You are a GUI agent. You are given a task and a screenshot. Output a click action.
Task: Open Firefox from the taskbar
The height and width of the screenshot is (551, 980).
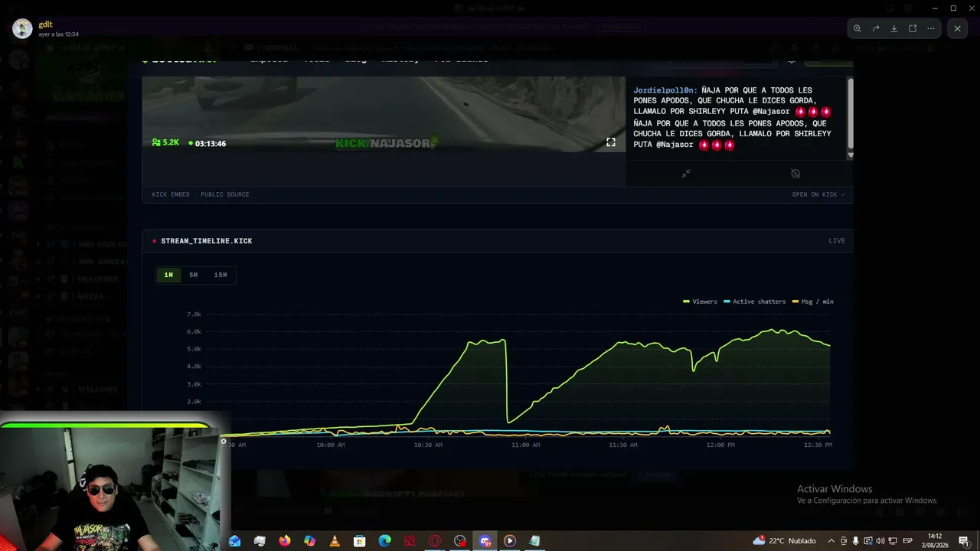pos(285,541)
